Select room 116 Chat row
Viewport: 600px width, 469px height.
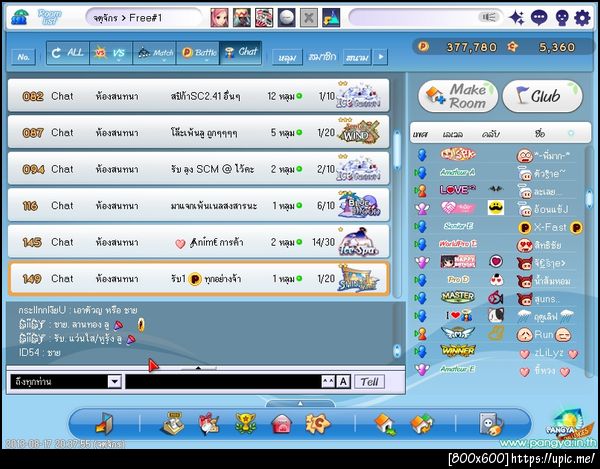point(199,205)
